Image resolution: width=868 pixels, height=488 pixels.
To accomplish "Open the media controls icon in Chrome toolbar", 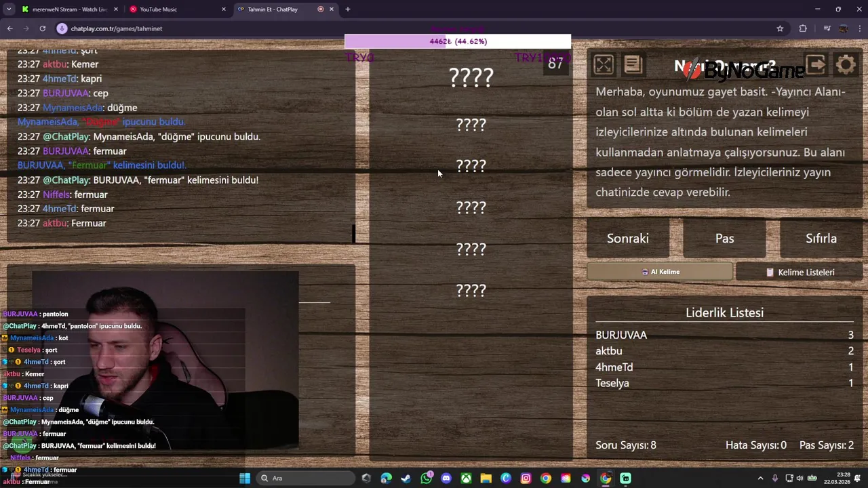I will pyautogui.click(x=827, y=28).
